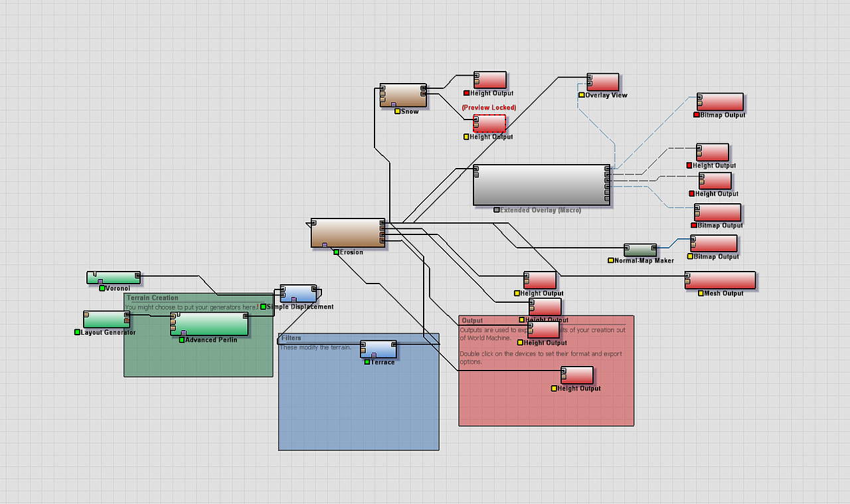The image size is (850, 504).
Task: Select the Simple Displacement node
Action: [298, 294]
